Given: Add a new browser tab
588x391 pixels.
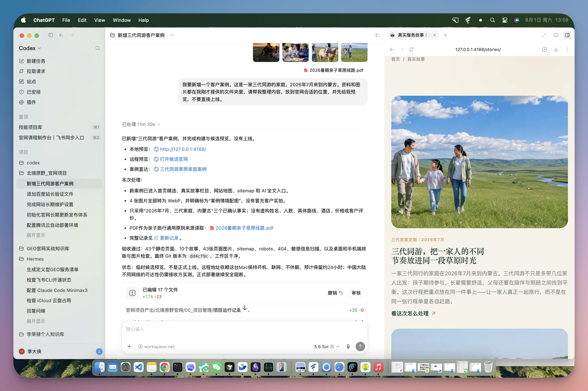Looking at the screenshot, I should [445, 35].
